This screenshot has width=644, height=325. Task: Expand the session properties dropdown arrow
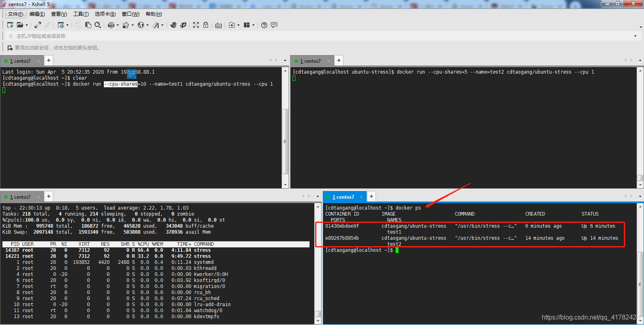[x=67, y=25]
